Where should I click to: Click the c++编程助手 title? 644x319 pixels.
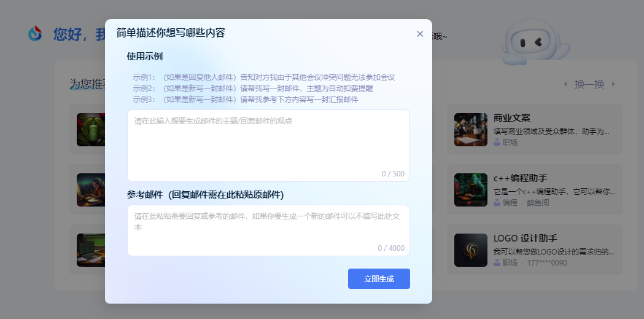click(521, 178)
